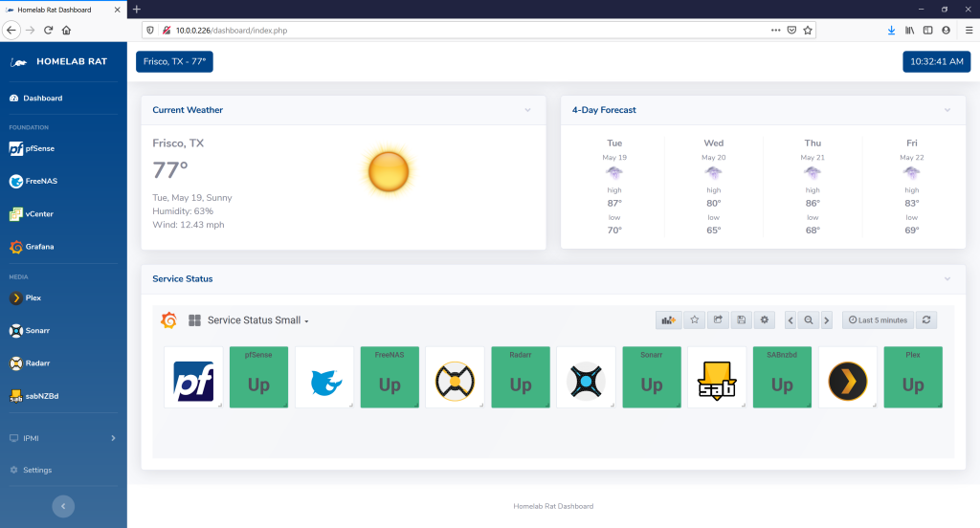Collapse the sidebar with round arrow button

[63, 506]
